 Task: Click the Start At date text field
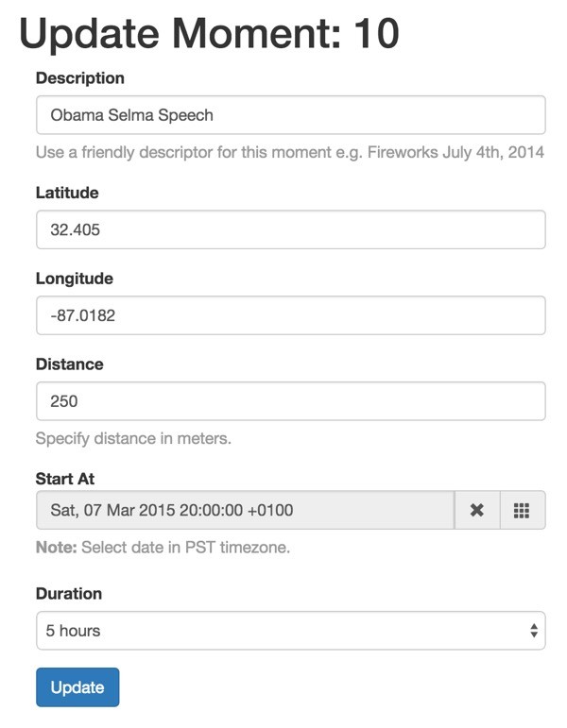click(x=245, y=510)
